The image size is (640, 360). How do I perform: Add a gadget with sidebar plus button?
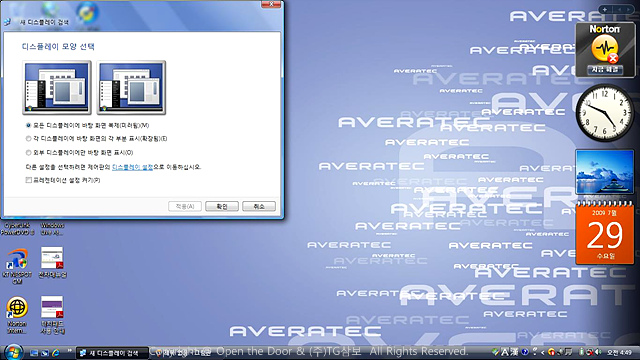coord(605,9)
